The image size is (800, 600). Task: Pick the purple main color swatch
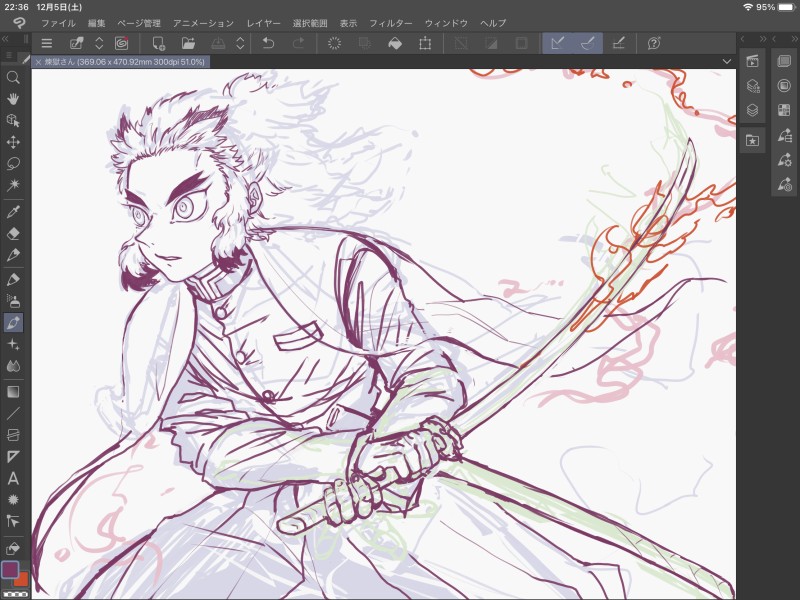coord(10,569)
